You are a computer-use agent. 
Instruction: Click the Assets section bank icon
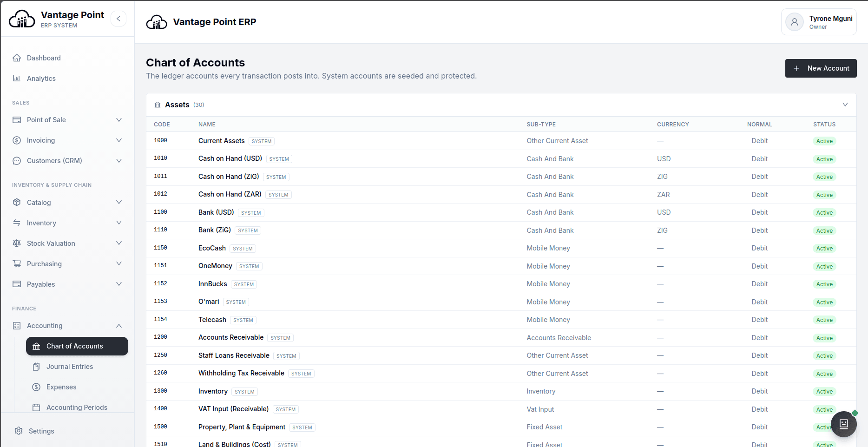pyautogui.click(x=158, y=105)
